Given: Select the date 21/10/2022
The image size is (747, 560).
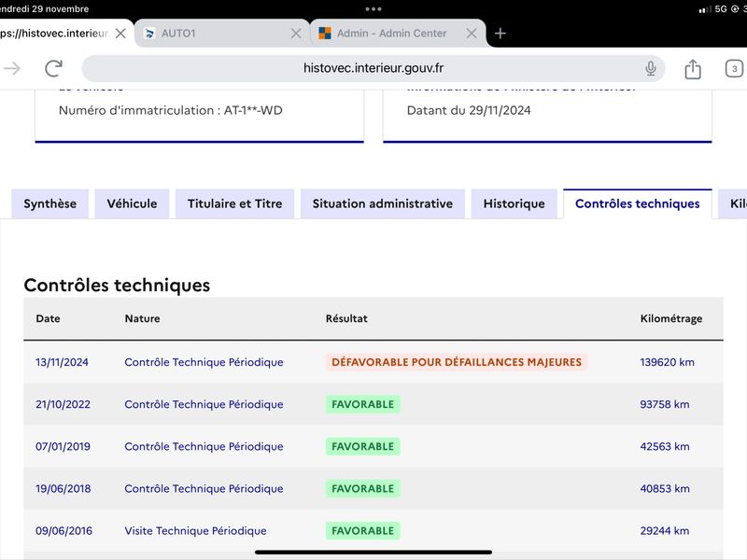Looking at the screenshot, I should (x=63, y=404).
